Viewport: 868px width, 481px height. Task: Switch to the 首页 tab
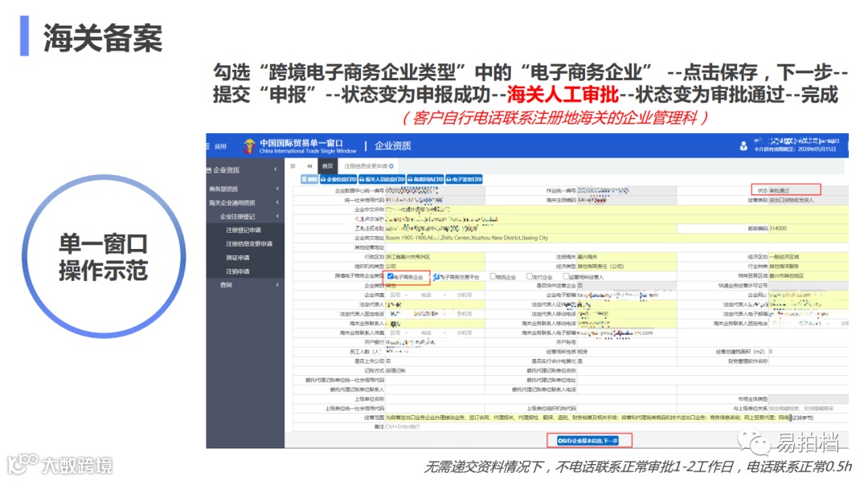328,166
